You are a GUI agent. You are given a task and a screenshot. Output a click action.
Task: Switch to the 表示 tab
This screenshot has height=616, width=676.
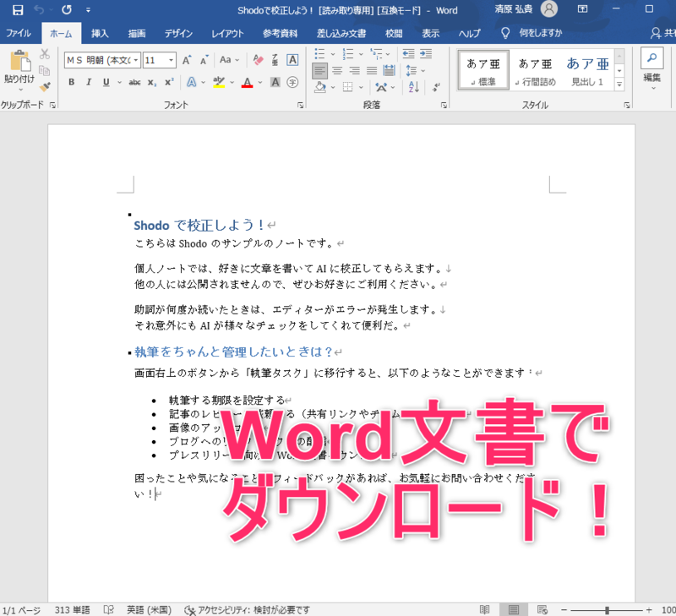point(430,33)
